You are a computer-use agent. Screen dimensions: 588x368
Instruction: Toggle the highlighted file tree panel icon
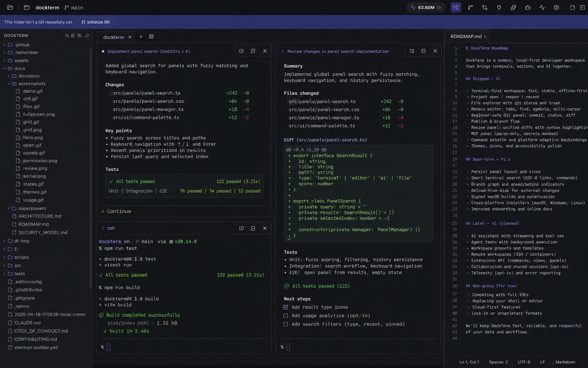pyautogui.click(x=456, y=7)
